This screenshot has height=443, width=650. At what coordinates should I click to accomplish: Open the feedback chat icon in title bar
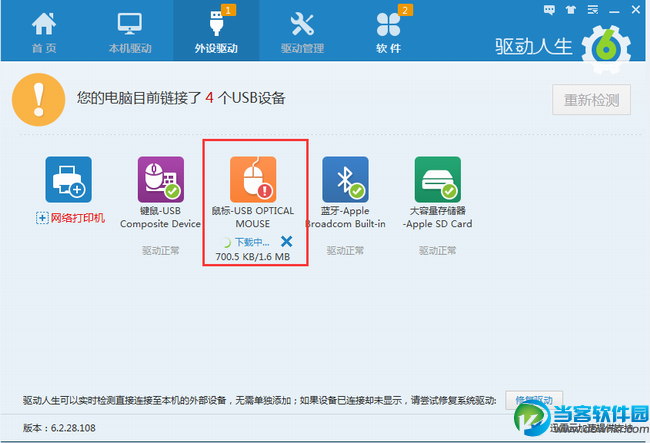pos(549,10)
